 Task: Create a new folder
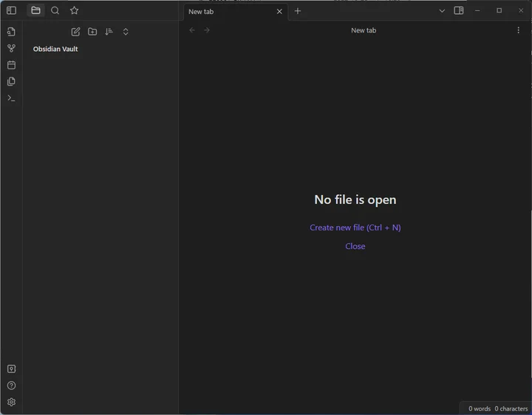pyautogui.click(x=92, y=32)
